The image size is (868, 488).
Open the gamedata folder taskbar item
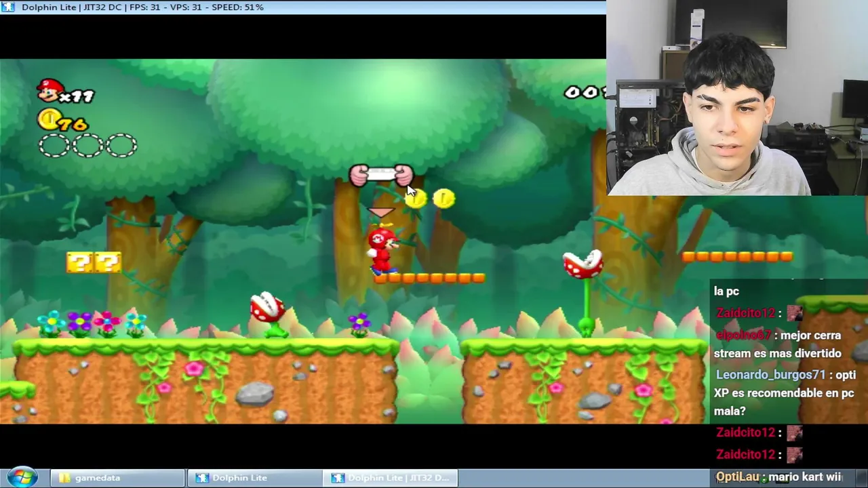tap(117, 478)
